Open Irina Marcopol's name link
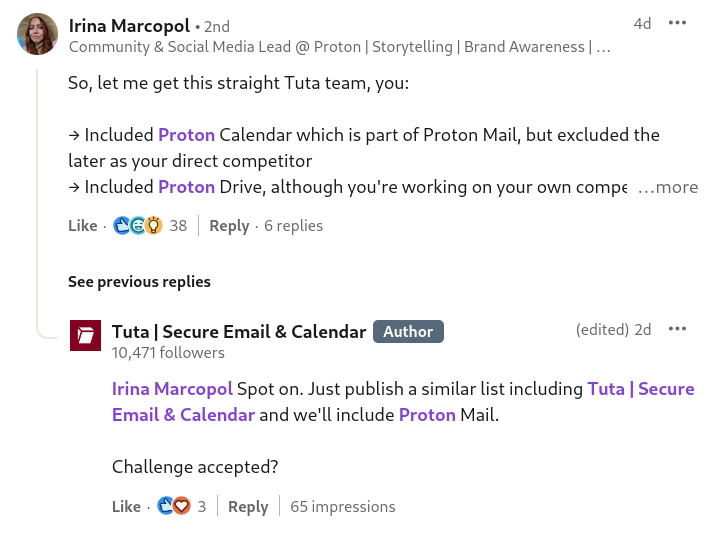This screenshot has height=533, width=714. (129, 25)
